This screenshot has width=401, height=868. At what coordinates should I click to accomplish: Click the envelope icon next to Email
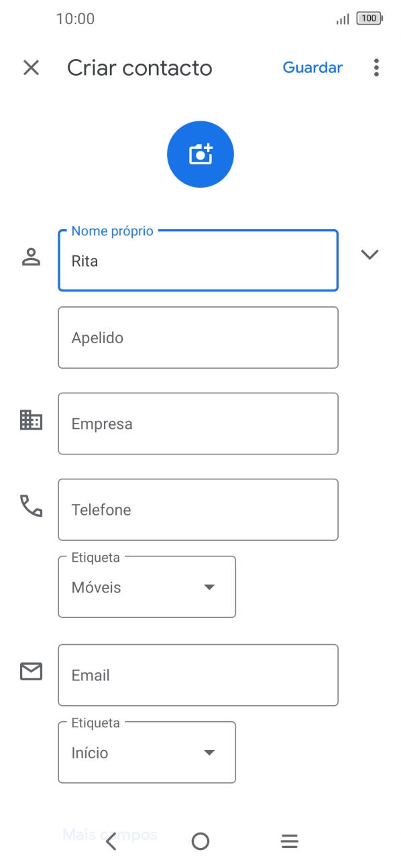[31, 672]
